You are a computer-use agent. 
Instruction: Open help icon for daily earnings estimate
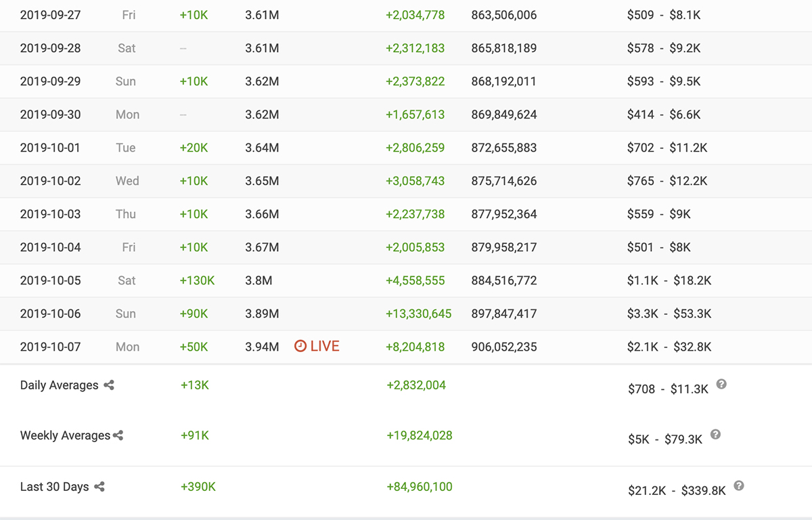pos(721,385)
